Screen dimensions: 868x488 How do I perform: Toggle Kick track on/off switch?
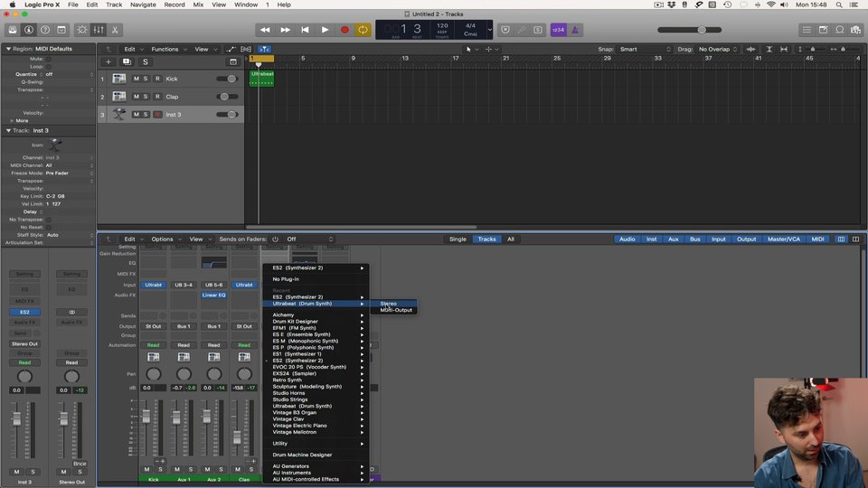(x=227, y=79)
